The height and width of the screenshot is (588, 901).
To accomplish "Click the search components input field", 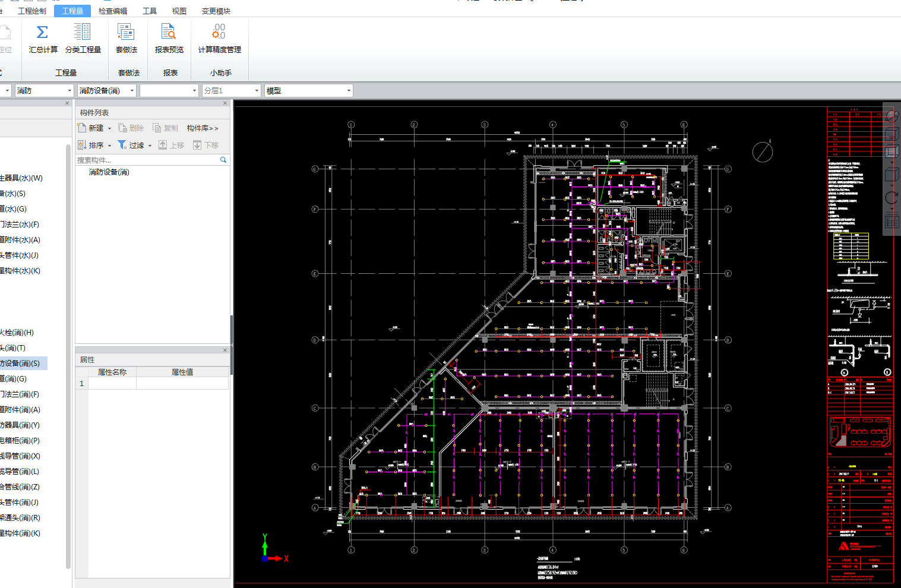I will coord(147,160).
